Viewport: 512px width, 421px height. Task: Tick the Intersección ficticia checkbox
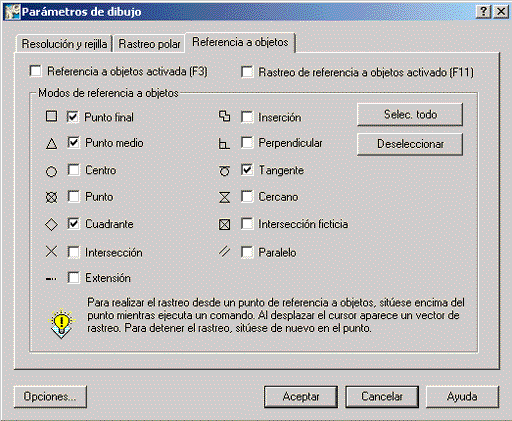tap(247, 224)
